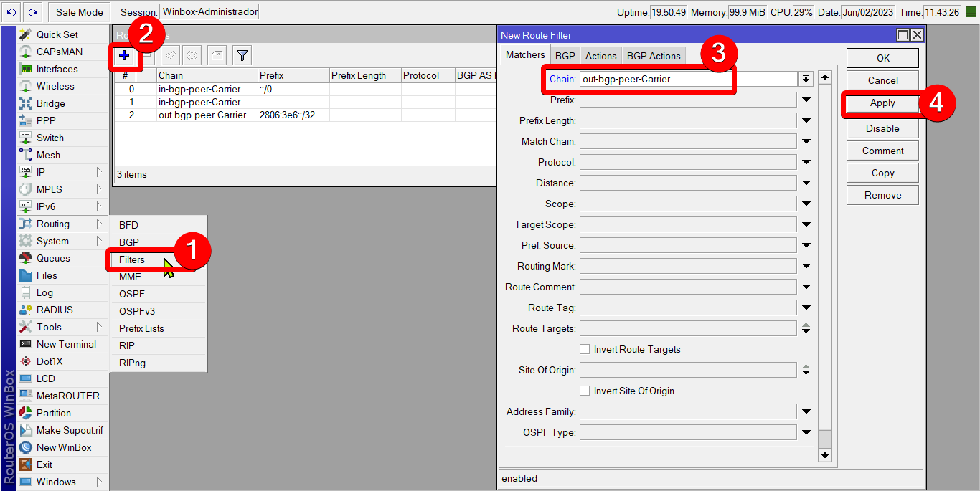Select the out-bgp-peer-Carrier filter row
The image size is (980, 491).
(202, 115)
